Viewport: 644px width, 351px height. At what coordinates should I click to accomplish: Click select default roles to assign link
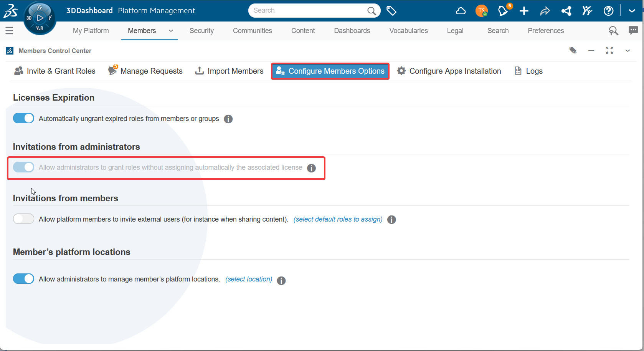pyautogui.click(x=338, y=219)
